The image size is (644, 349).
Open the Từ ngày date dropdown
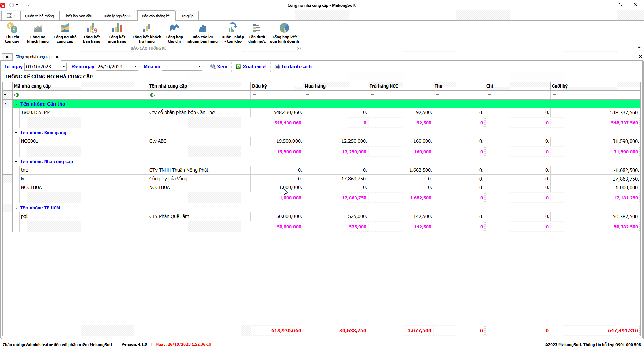point(64,67)
